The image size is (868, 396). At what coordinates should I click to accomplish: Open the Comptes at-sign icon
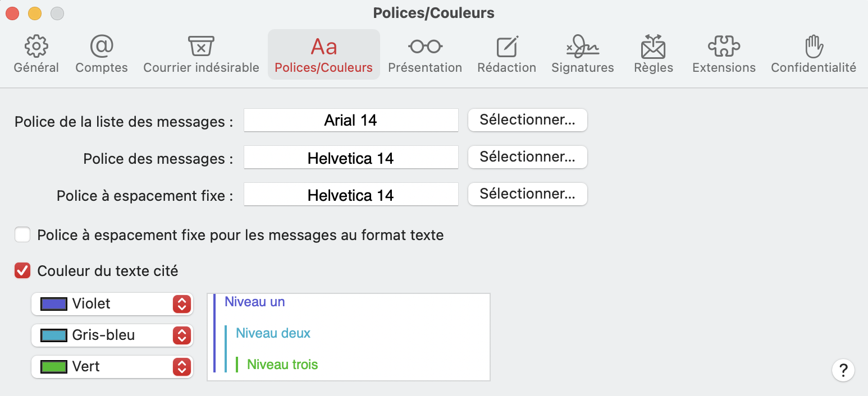coord(102,47)
